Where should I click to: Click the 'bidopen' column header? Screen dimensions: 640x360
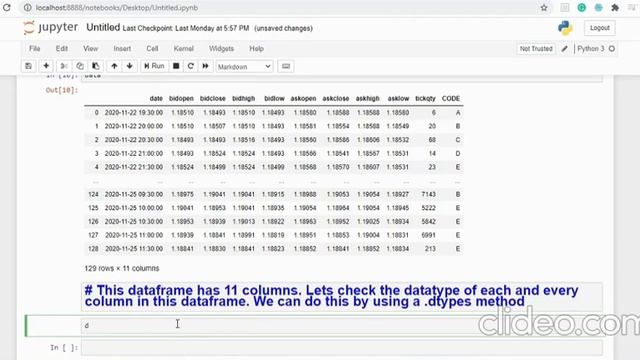(181, 98)
